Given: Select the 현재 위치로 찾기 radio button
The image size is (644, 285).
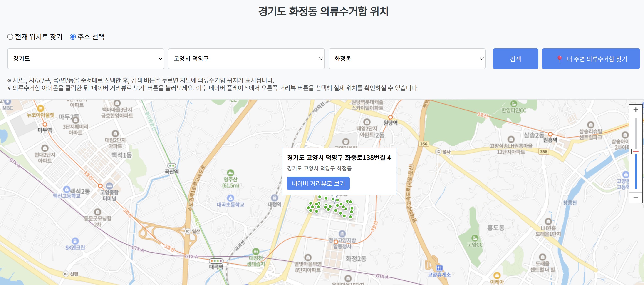Looking at the screenshot, I should click(x=10, y=37).
